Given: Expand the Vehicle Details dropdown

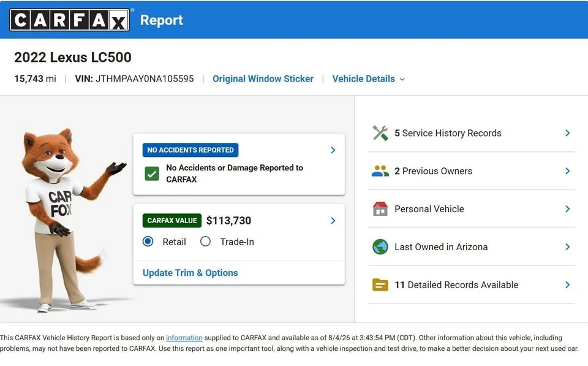Looking at the screenshot, I should pos(368,79).
